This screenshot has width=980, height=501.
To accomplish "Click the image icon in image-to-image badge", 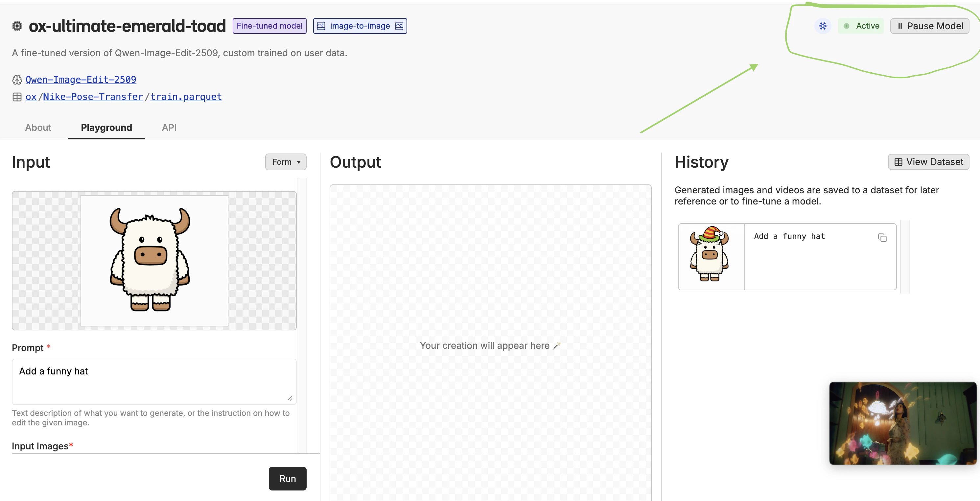I will 321,26.
